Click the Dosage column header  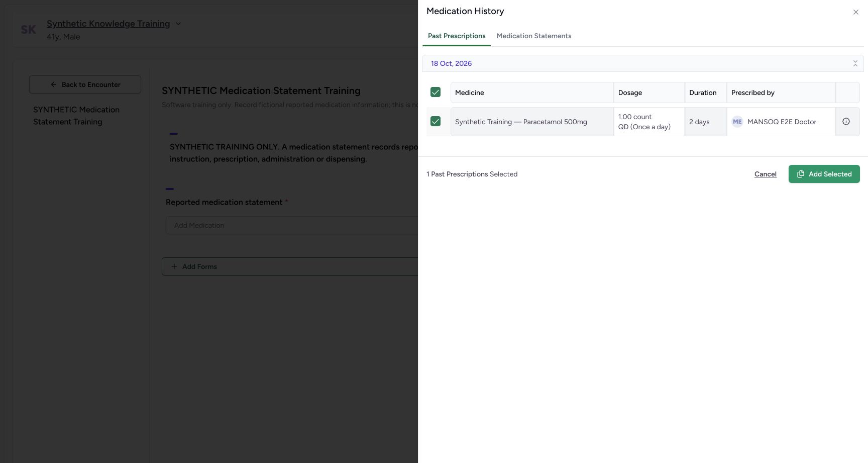(x=649, y=92)
